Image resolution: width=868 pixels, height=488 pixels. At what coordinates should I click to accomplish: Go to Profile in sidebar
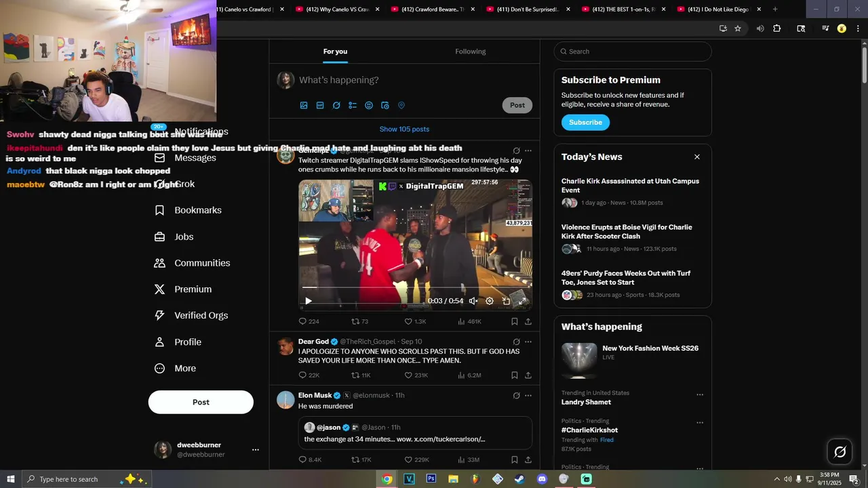[177, 342]
